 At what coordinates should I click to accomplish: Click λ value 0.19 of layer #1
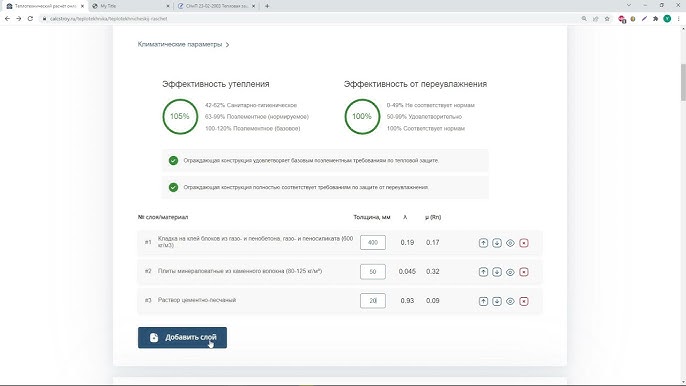coord(407,242)
